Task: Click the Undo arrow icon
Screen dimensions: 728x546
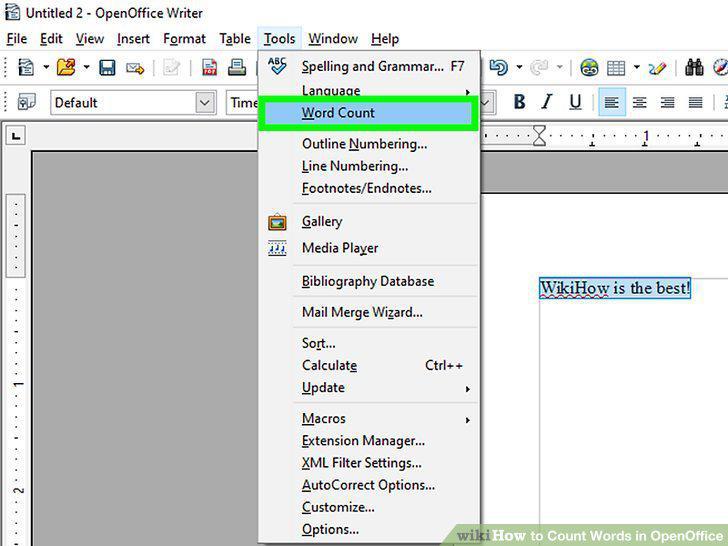Action: click(x=499, y=68)
